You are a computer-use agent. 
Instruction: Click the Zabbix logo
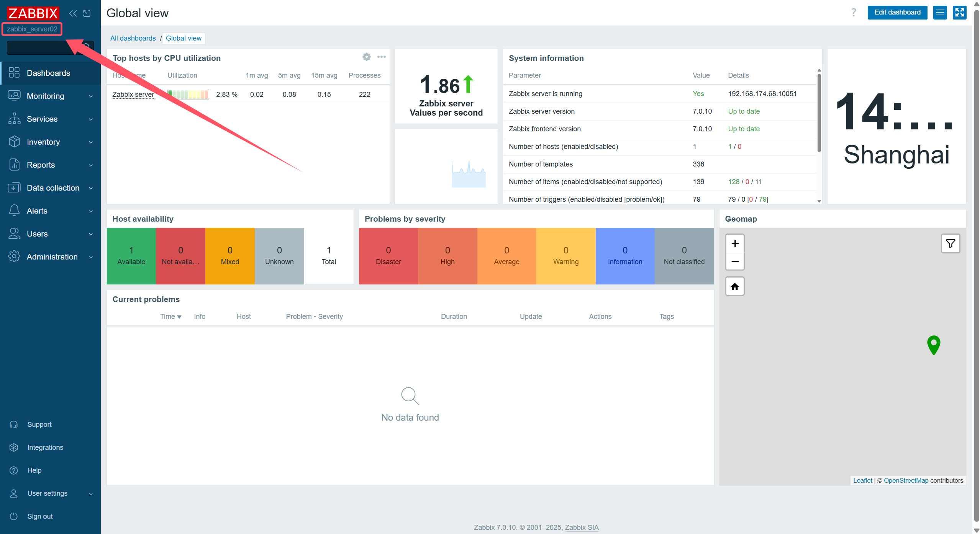point(33,13)
